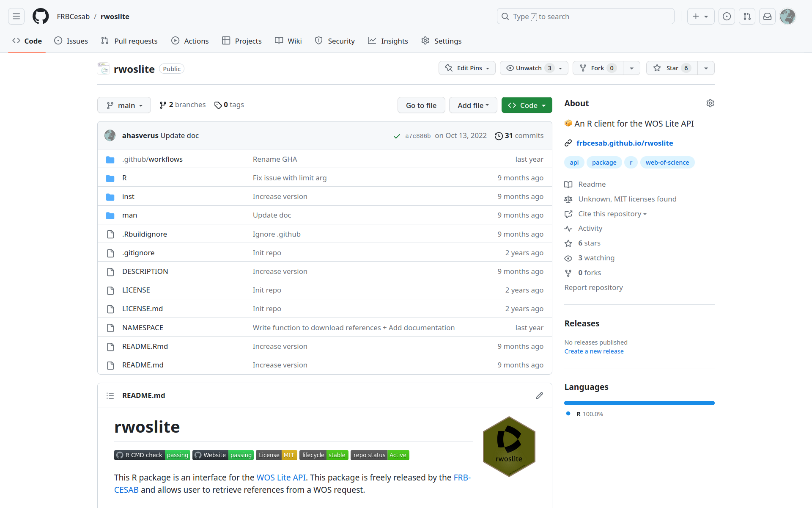Star the rwoslite repository
The image size is (812, 508).
pyautogui.click(x=672, y=68)
